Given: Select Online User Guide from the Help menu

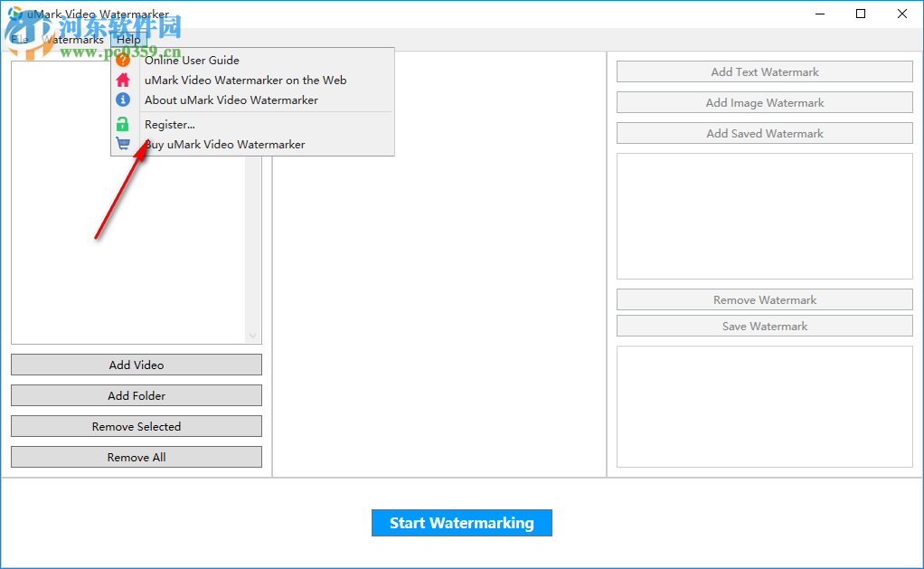Looking at the screenshot, I should pyautogui.click(x=192, y=60).
